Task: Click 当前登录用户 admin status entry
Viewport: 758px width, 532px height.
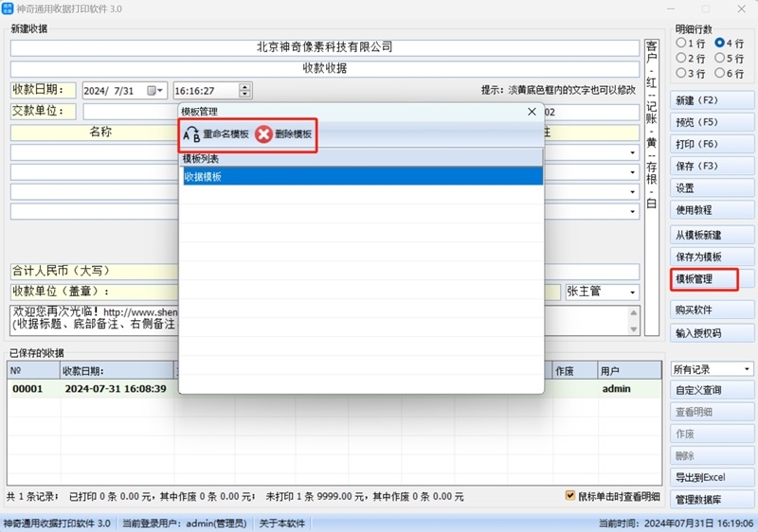Action: pos(184,523)
